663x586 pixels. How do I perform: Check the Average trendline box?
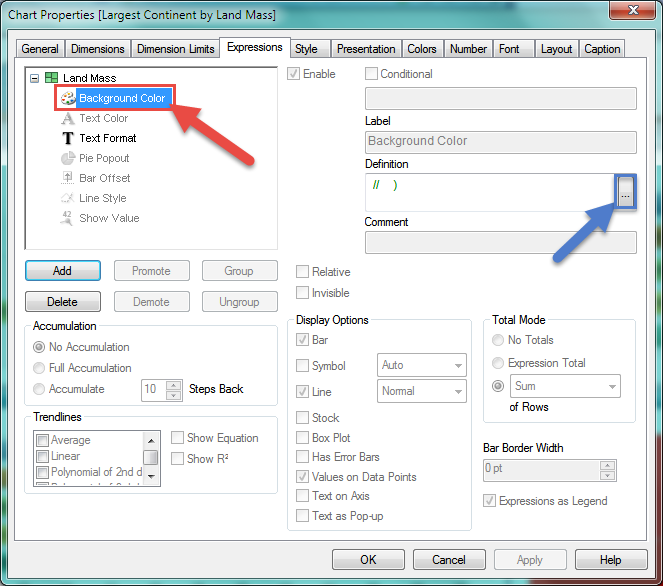click(x=42, y=441)
